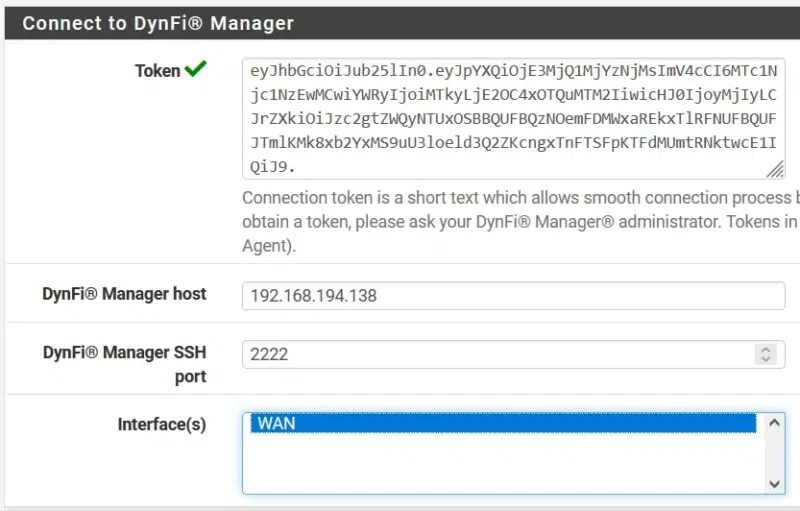Click the Interface(s) label
Screen dimensions: 800x511
coord(161,424)
